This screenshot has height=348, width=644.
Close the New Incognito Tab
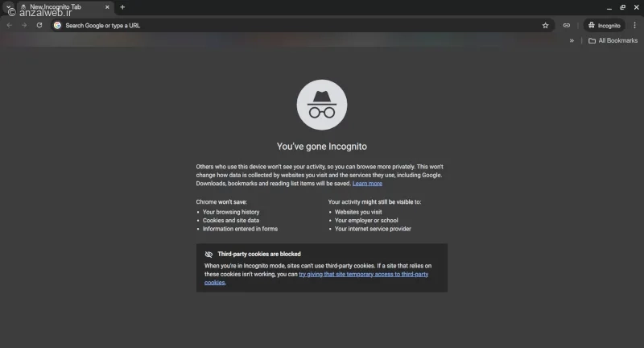click(107, 7)
